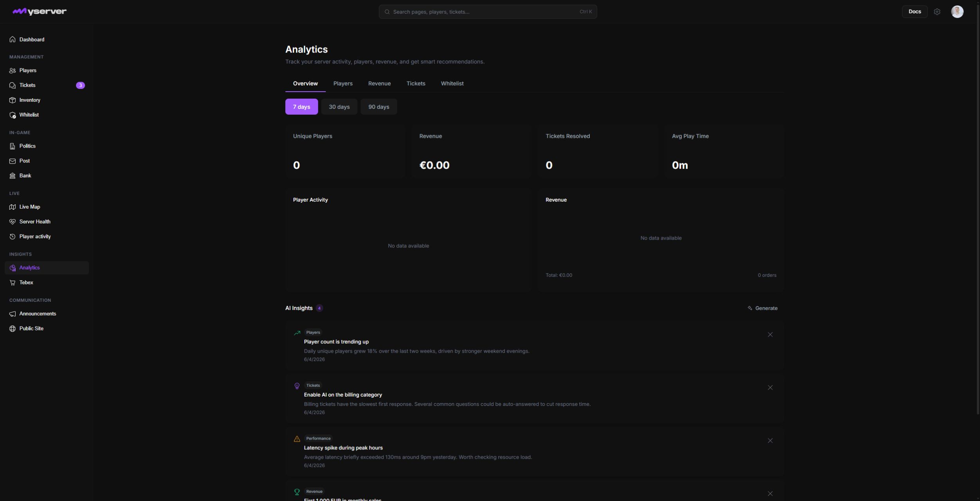
Task: Open the Politics in-game page
Action: (x=47, y=146)
